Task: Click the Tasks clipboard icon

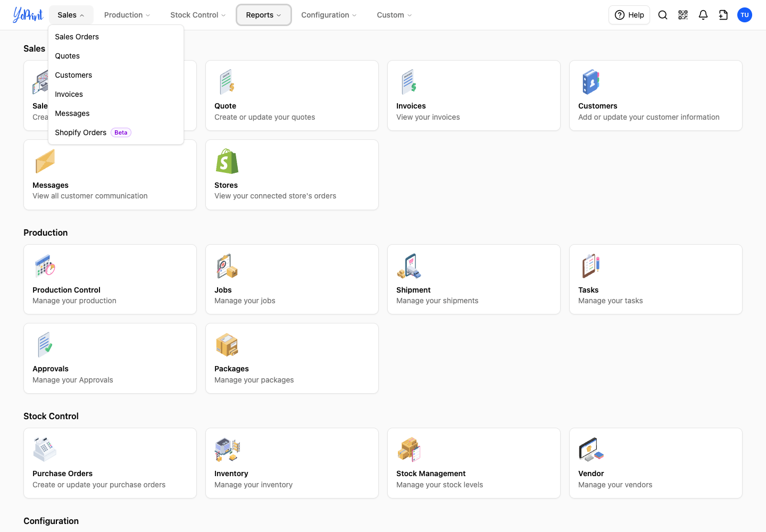Action: (591, 266)
